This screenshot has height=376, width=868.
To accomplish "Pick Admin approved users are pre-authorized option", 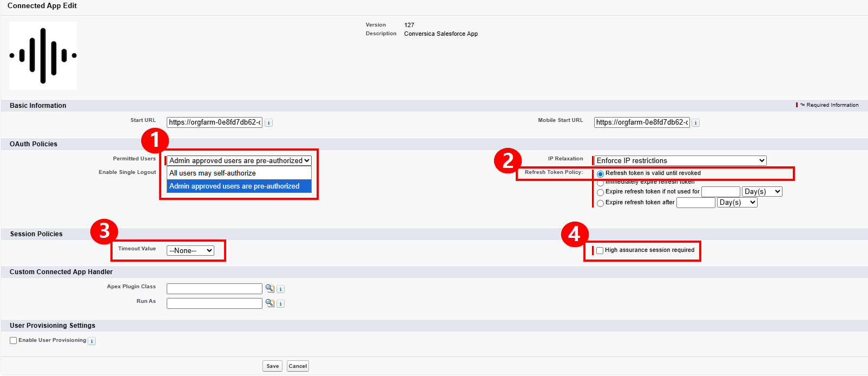I will pyautogui.click(x=238, y=186).
